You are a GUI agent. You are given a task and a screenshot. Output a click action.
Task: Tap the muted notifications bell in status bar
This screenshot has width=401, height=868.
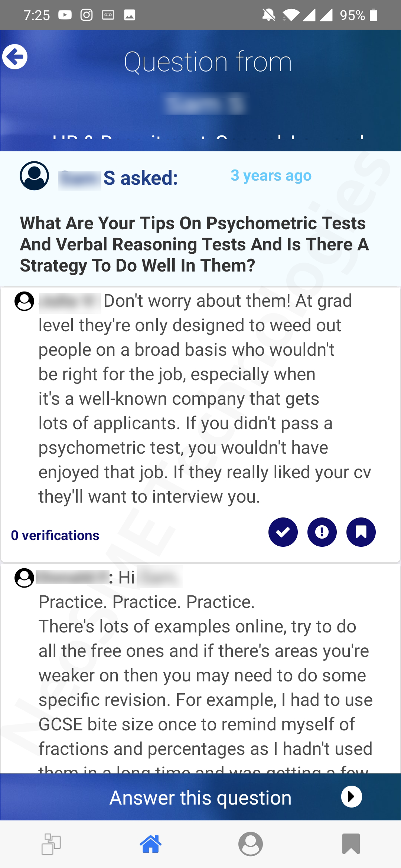click(x=268, y=15)
